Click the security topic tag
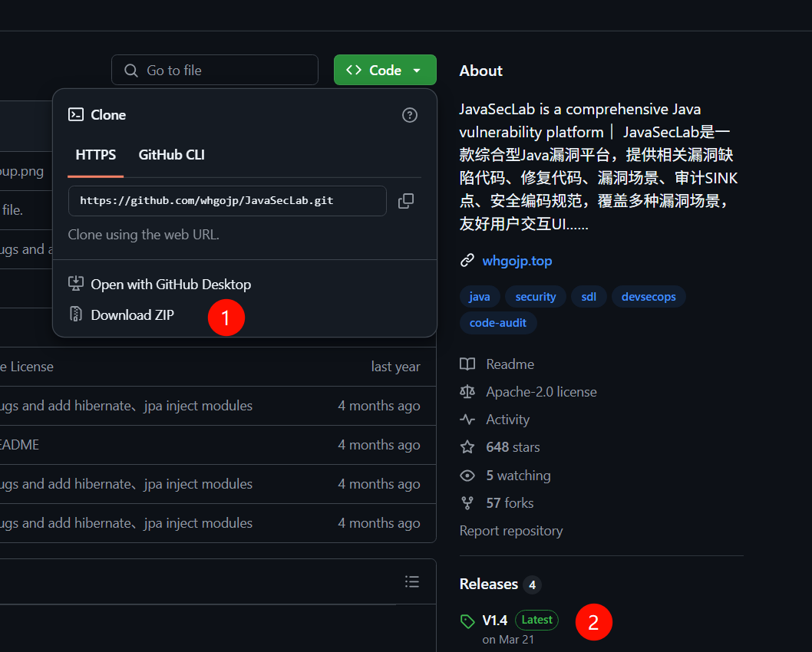This screenshot has height=652, width=812. click(x=536, y=297)
